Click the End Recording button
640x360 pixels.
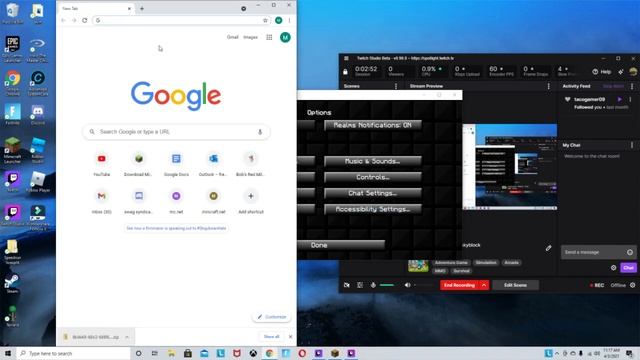click(x=459, y=285)
